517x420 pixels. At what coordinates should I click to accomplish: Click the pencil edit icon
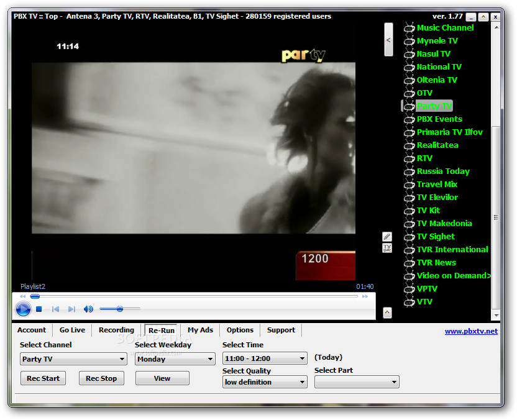coord(387,236)
